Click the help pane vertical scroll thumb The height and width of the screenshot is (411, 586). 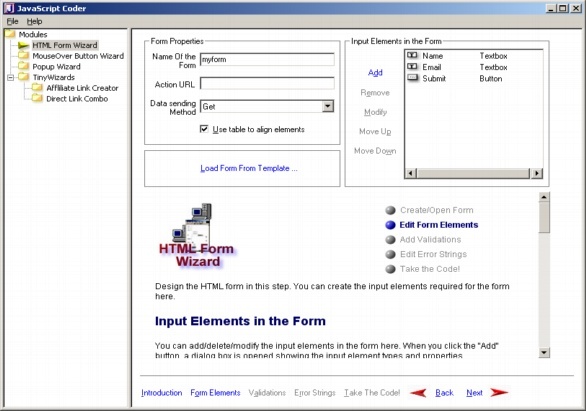point(544,217)
